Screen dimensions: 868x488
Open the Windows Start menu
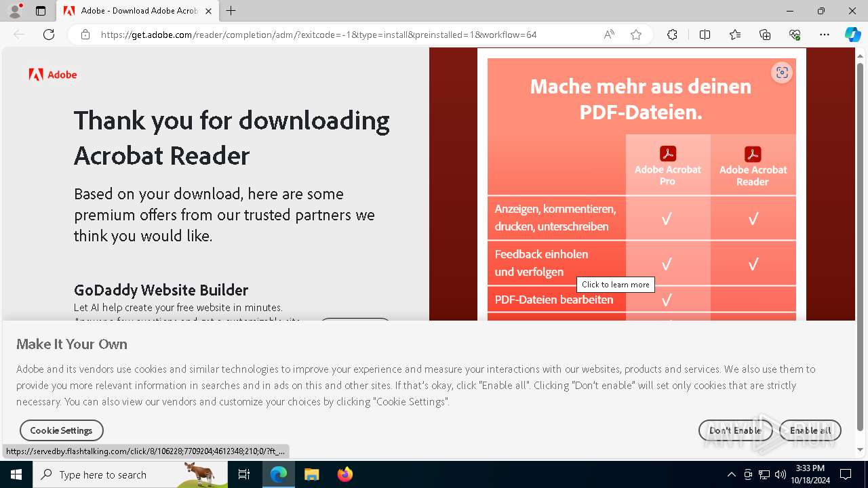tap(16, 474)
